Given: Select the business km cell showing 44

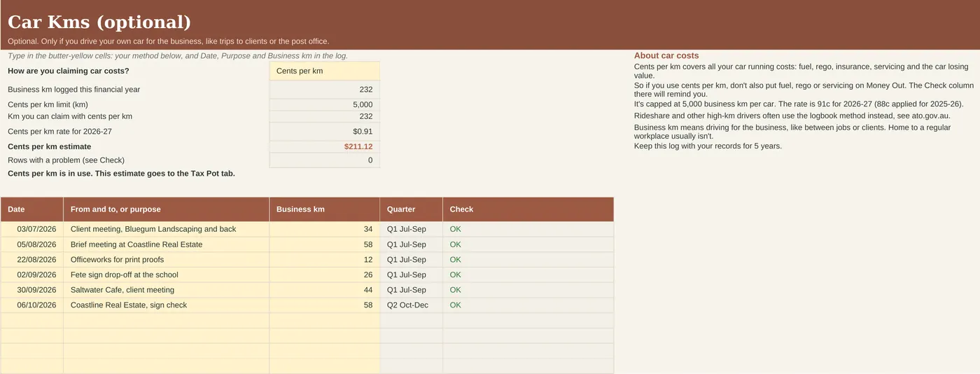Looking at the screenshot, I should point(325,290).
